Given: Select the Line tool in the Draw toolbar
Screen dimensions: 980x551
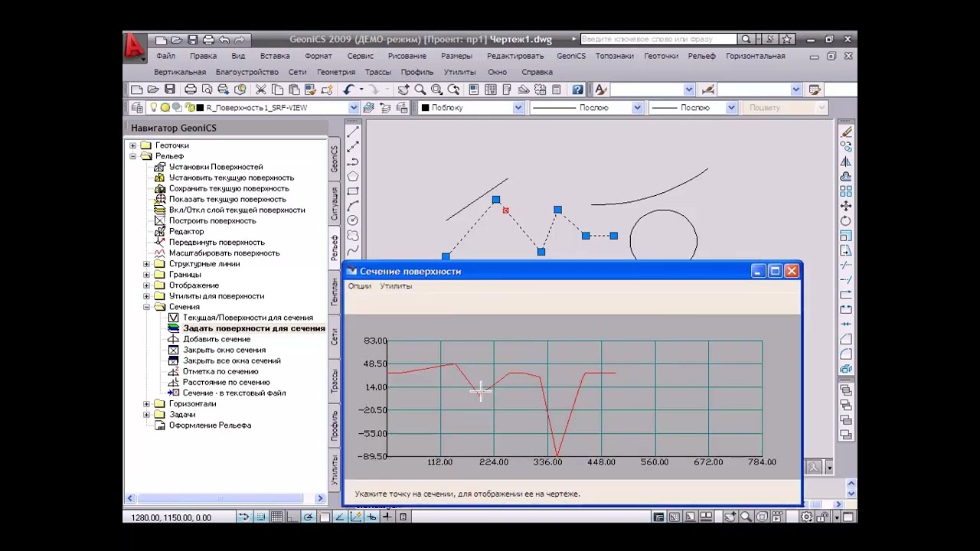Looking at the screenshot, I should 353,132.
